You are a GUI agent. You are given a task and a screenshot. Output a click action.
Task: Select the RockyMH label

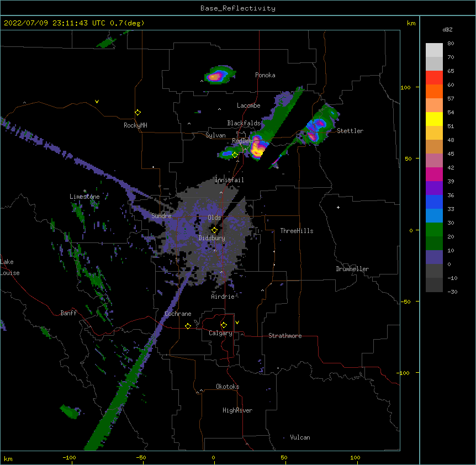(135, 125)
